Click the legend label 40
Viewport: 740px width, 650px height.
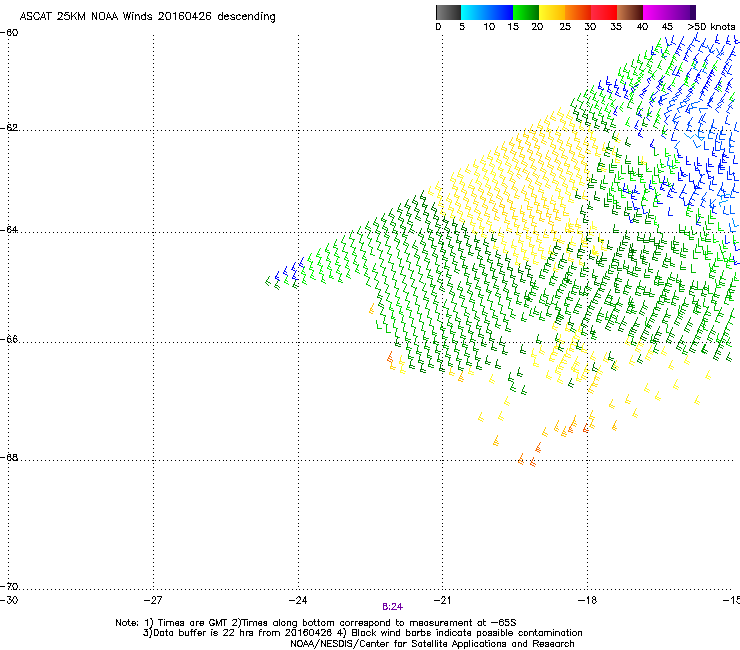[642, 27]
